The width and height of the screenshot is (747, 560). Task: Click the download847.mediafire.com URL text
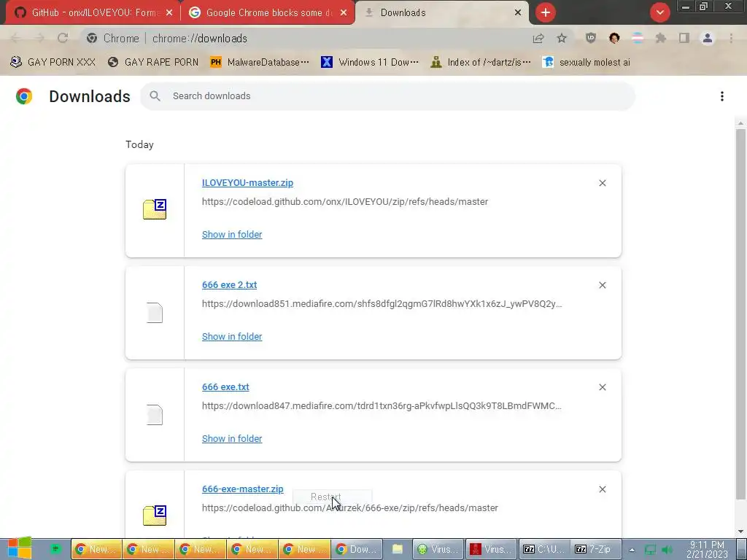(382, 406)
